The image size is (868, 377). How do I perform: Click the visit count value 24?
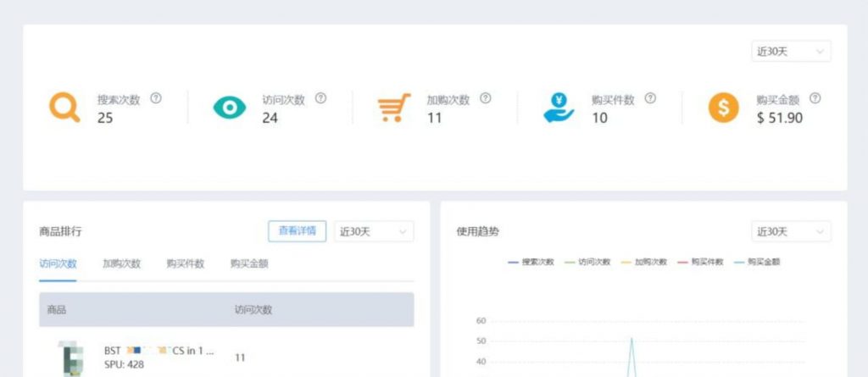[x=270, y=118]
